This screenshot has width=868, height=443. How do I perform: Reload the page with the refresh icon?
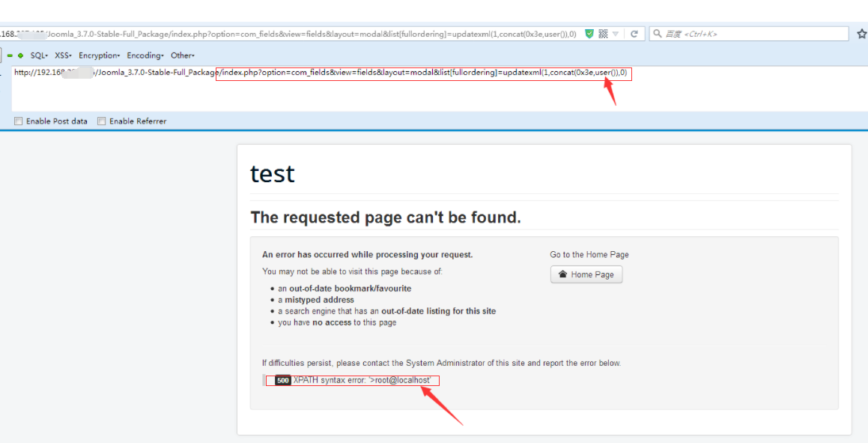(x=634, y=34)
